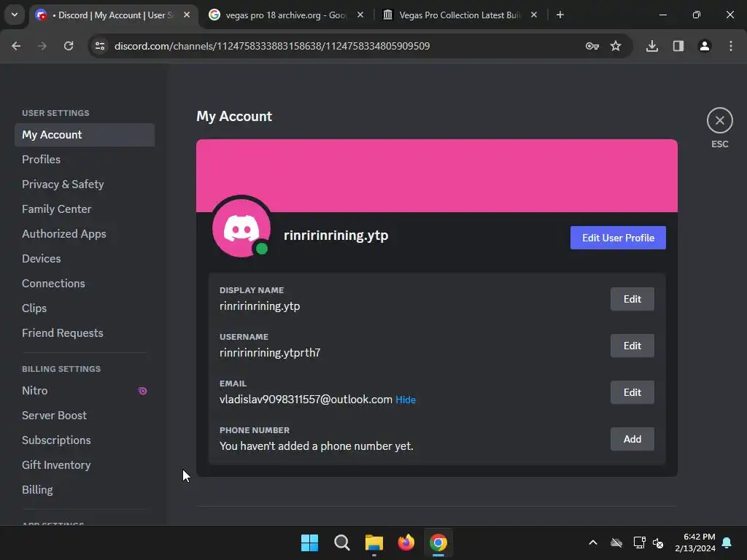Open Gift Inventory section
The image size is (747, 560).
coord(85,464)
